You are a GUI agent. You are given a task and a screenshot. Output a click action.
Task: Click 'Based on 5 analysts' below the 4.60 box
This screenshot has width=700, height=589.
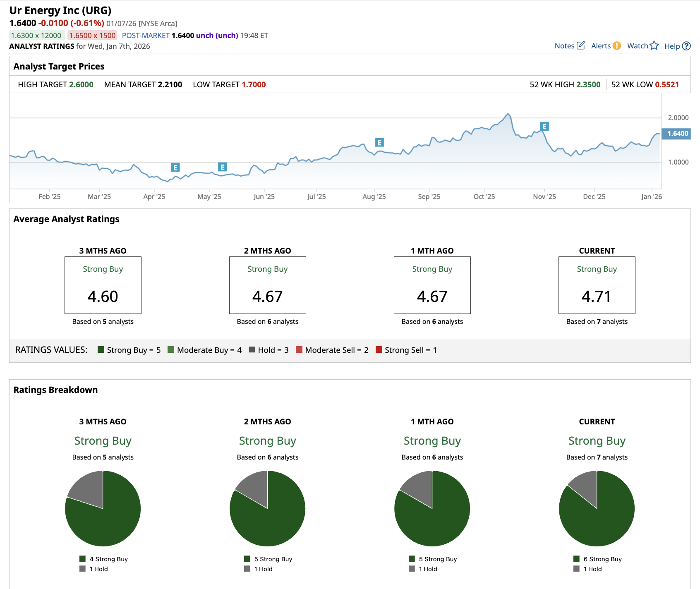[x=103, y=321]
